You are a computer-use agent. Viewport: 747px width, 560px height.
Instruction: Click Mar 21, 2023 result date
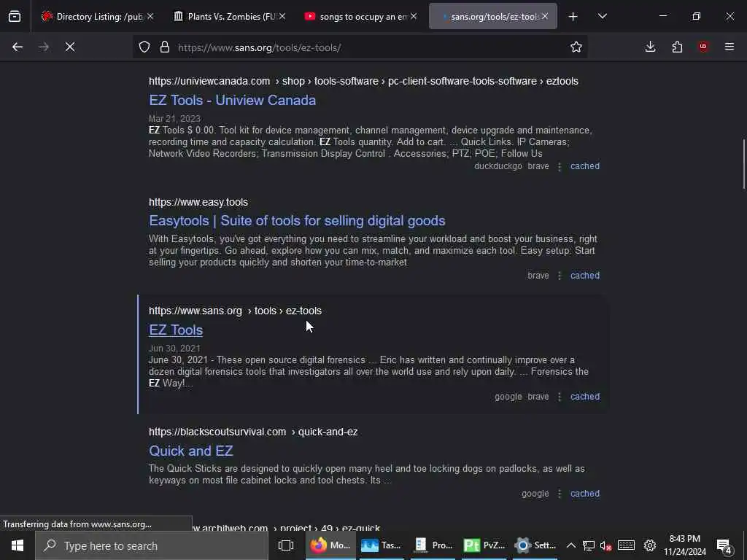coord(174,118)
